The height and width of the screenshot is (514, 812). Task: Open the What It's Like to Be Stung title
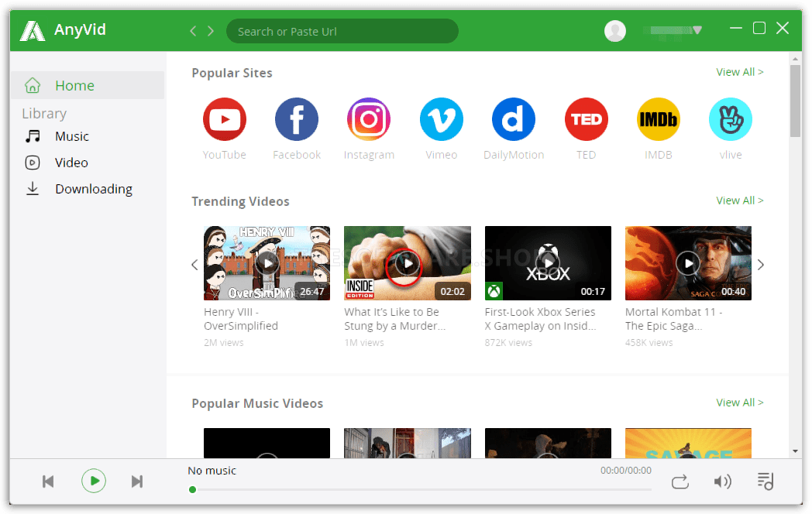click(x=394, y=319)
